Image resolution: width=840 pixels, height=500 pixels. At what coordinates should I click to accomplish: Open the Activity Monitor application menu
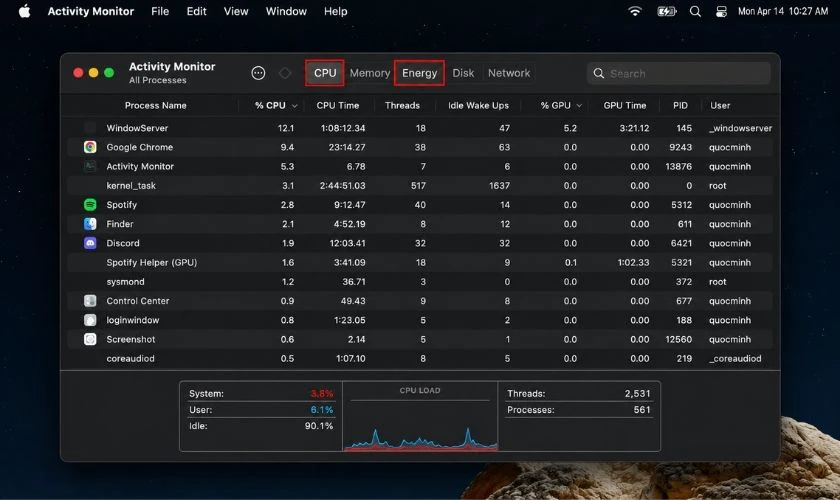pyautogui.click(x=91, y=11)
